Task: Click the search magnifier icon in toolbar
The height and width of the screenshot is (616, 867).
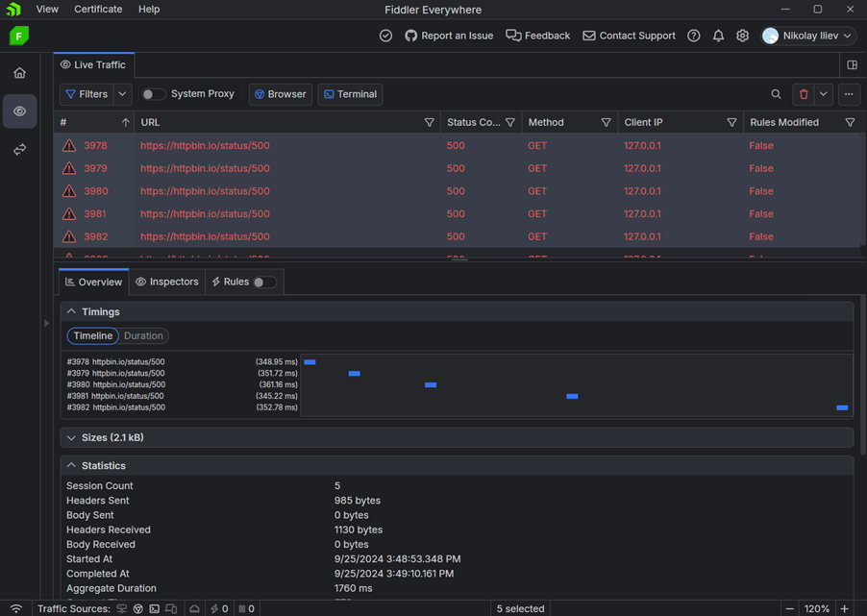Action: click(777, 94)
